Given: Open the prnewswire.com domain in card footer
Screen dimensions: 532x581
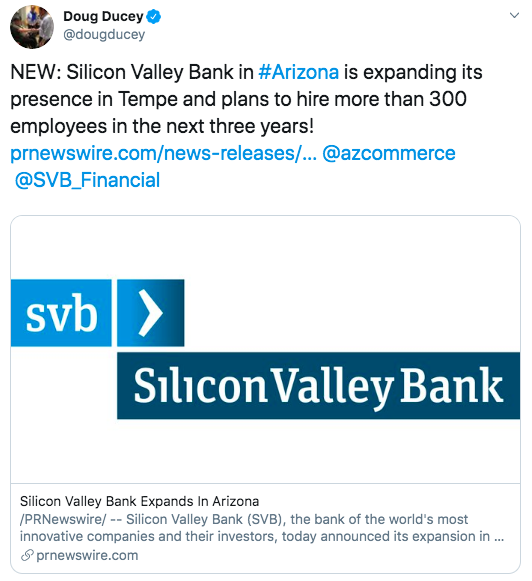Looking at the screenshot, I should tap(87, 555).
